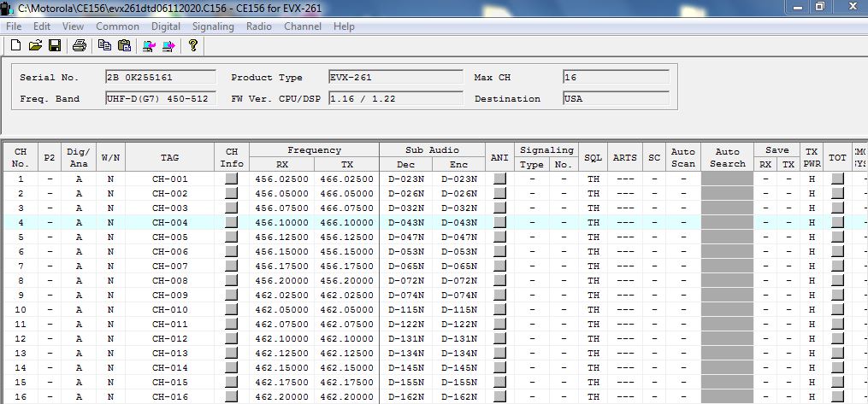Select Enc sub audio cell D-162N
The height and width of the screenshot is (404, 868).
tap(459, 396)
